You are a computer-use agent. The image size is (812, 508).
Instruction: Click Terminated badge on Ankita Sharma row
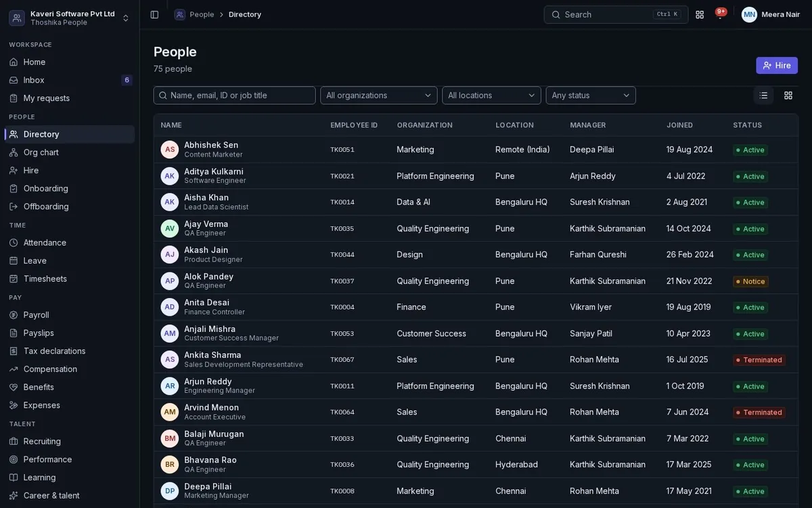pos(759,360)
